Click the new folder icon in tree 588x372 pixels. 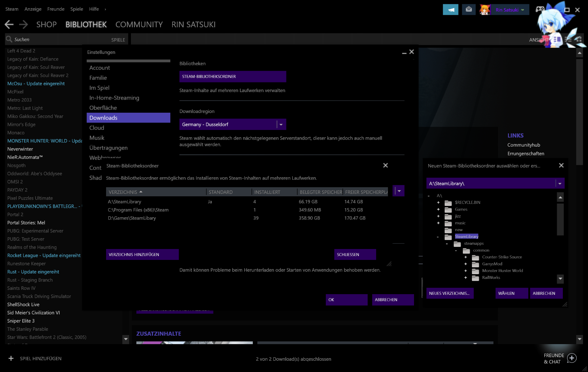click(x=448, y=230)
